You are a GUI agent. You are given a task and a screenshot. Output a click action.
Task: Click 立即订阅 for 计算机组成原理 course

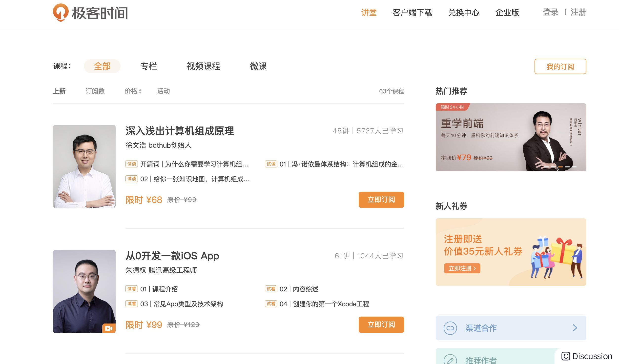pyautogui.click(x=381, y=200)
